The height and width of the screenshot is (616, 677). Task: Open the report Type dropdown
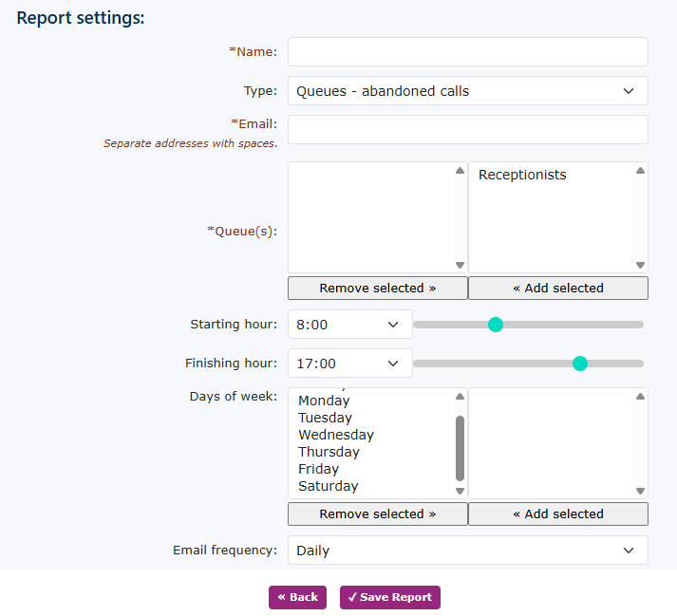[467, 91]
